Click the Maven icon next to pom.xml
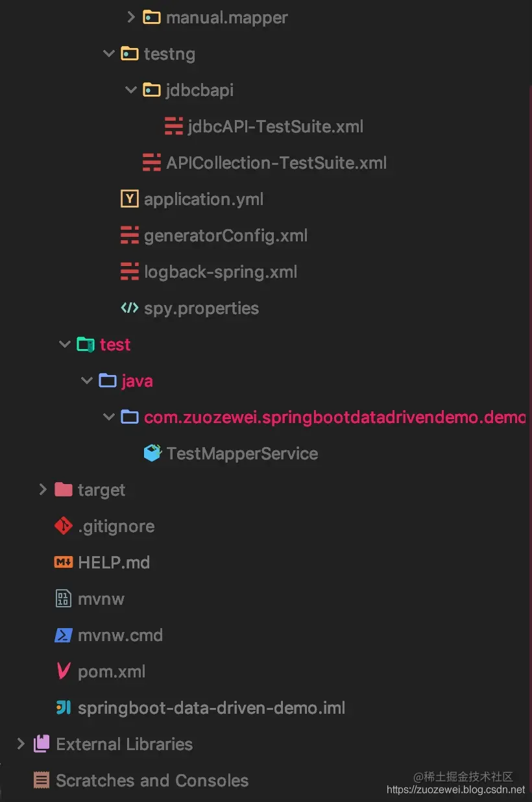 tap(64, 671)
